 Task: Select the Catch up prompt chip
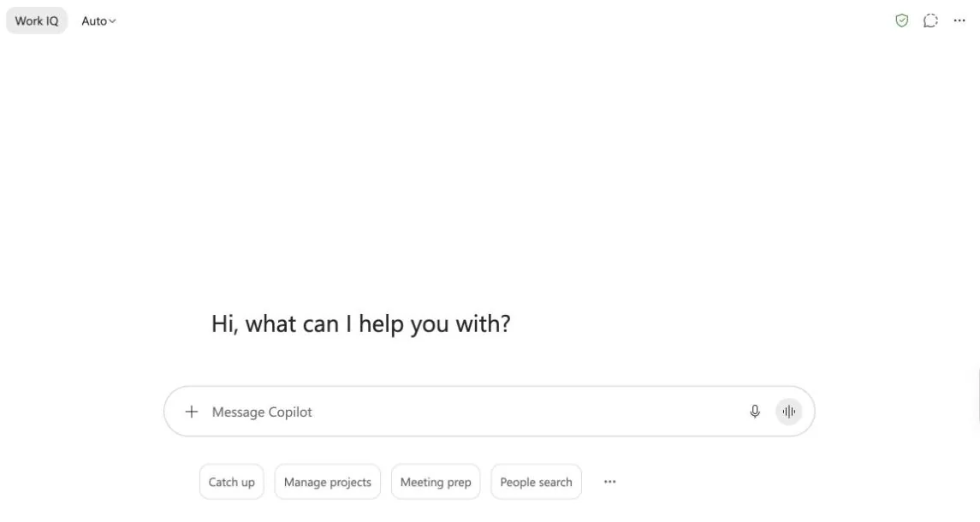231,482
